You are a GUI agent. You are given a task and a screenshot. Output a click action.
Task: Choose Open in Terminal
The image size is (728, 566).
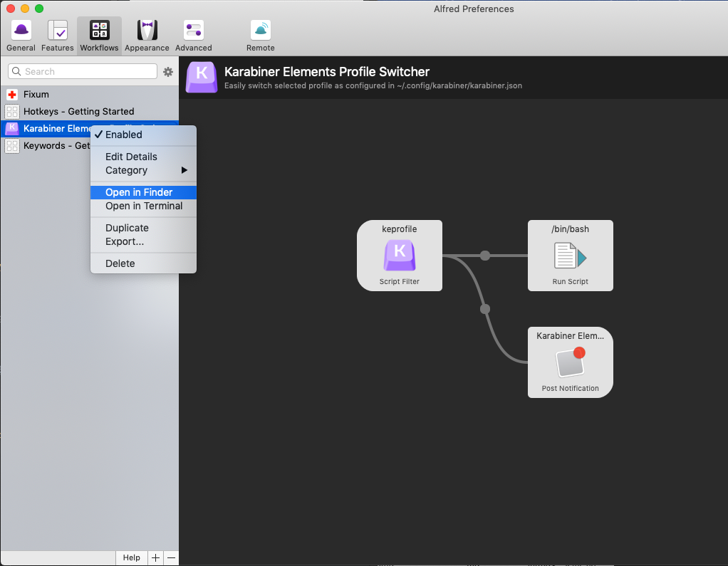point(143,206)
